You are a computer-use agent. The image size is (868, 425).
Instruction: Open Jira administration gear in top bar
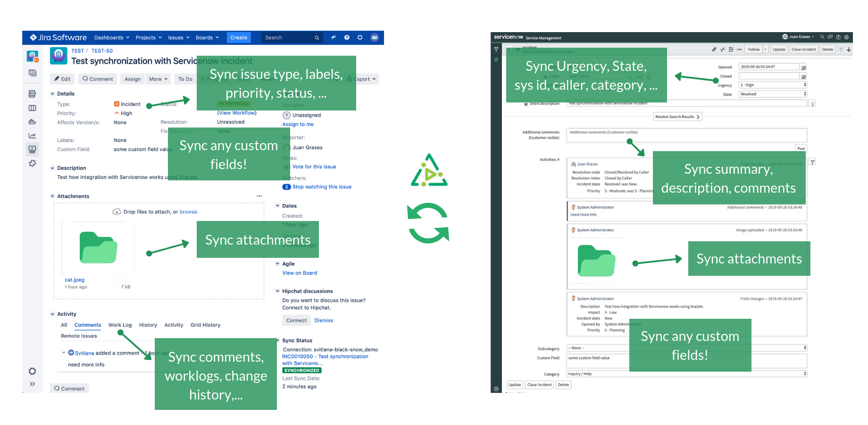click(x=360, y=38)
